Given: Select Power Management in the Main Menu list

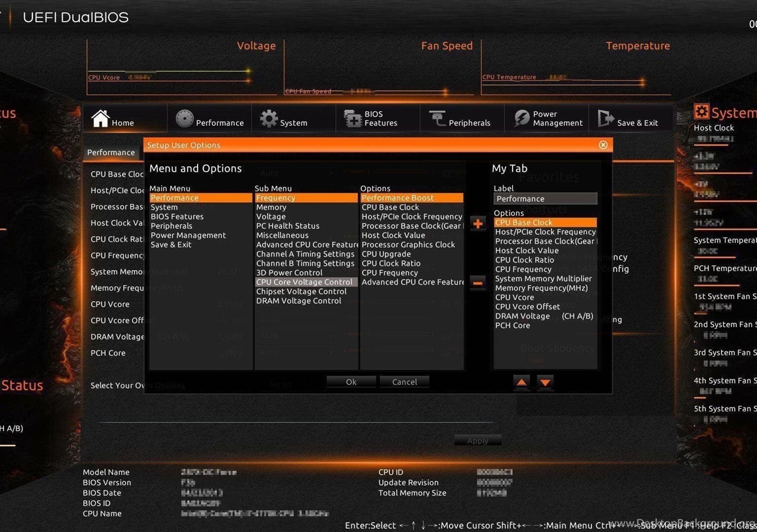Looking at the screenshot, I should 200,235.
